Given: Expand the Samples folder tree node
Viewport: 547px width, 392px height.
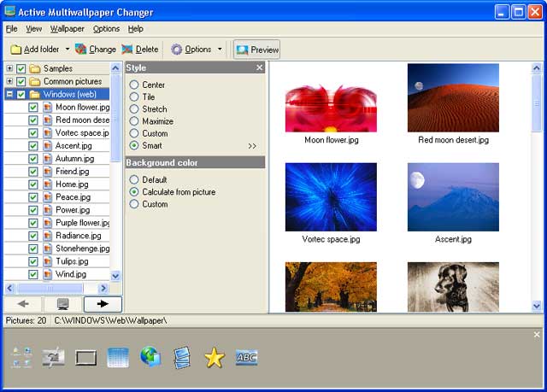Looking at the screenshot, I should pos(9,68).
